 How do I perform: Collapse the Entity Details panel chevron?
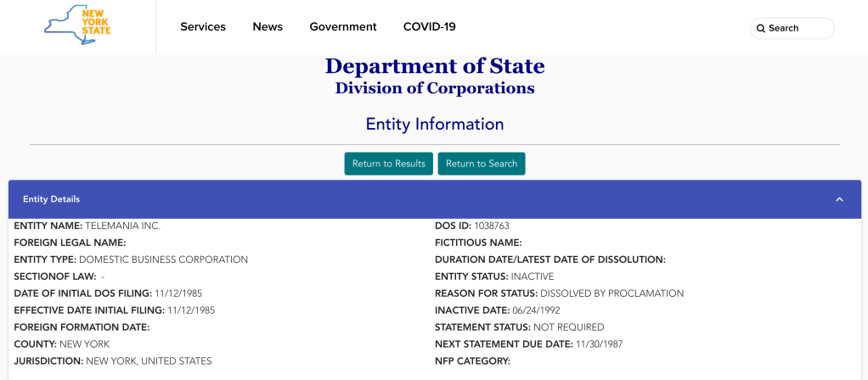pyautogui.click(x=839, y=199)
